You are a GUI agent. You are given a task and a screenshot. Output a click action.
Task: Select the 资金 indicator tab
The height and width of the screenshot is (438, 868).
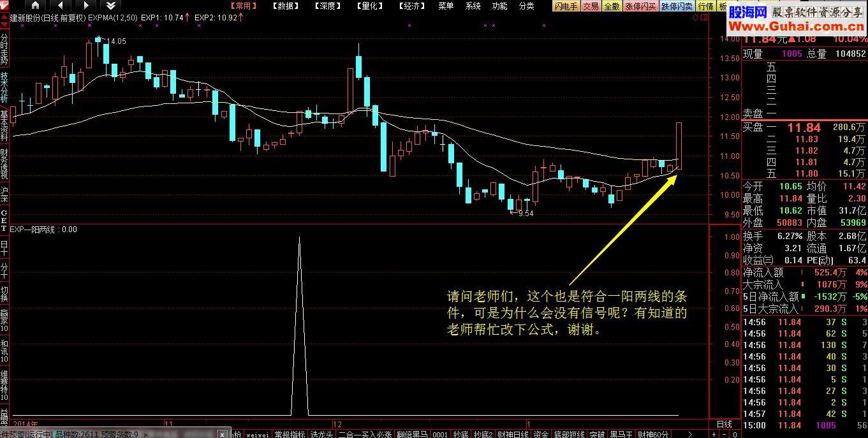[541, 434]
